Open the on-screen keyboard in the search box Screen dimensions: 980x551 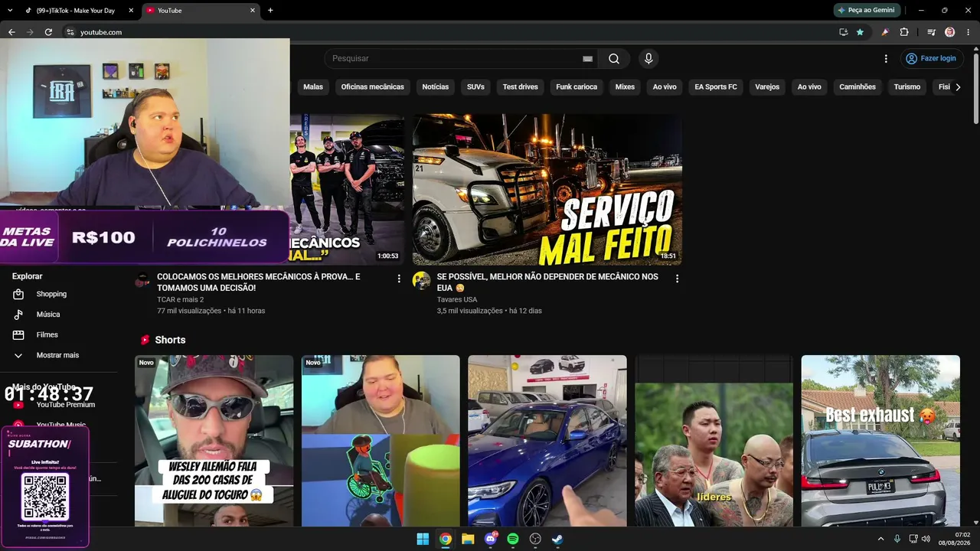point(587,59)
